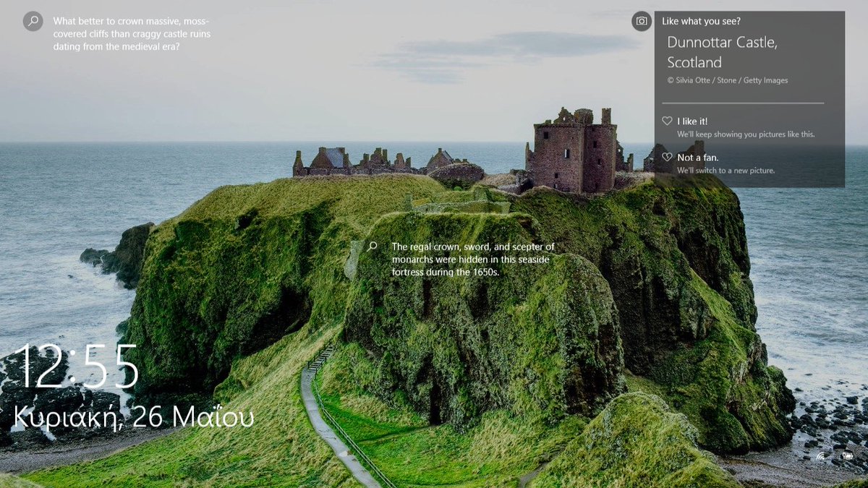Click the camera icon on the Spotlight panel
The image size is (868, 488).
click(642, 22)
